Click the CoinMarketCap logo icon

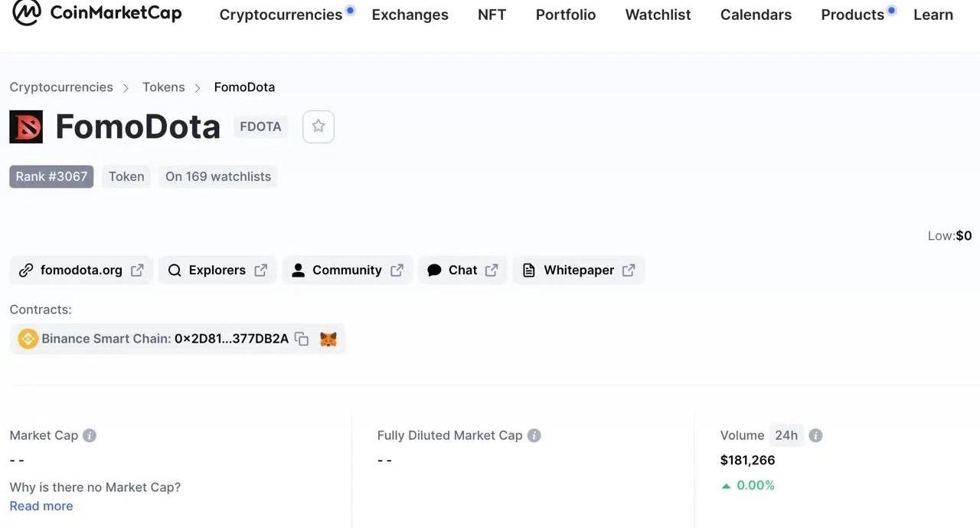click(x=26, y=12)
